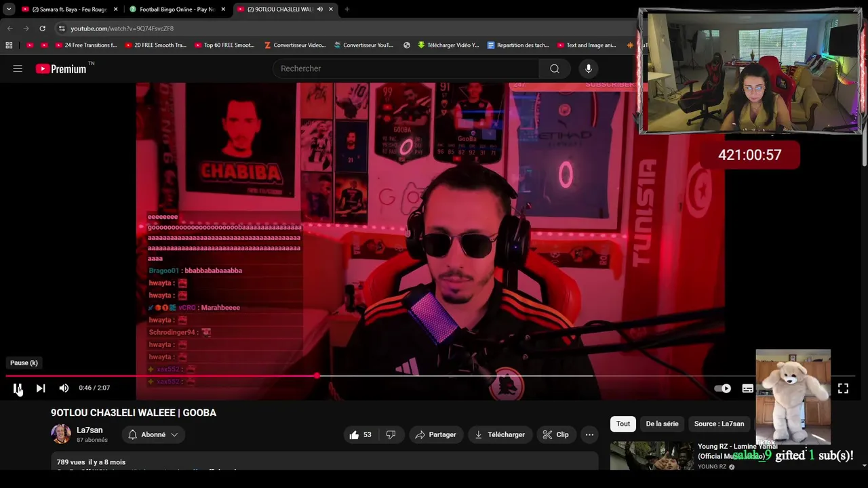The height and width of the screenshot is (488, 868).
Task: Dislike the video with the thumbs down button
Action: pos(391,434)
